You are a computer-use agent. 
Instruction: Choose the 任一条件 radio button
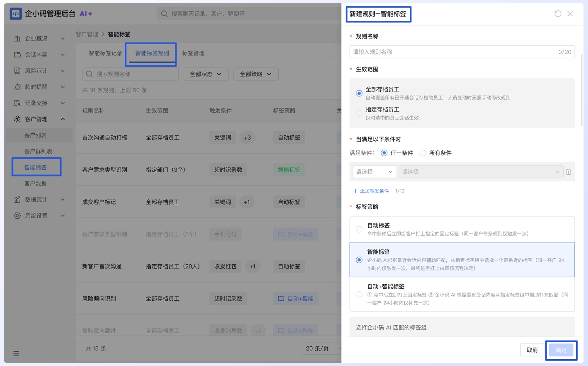[384, 153]
